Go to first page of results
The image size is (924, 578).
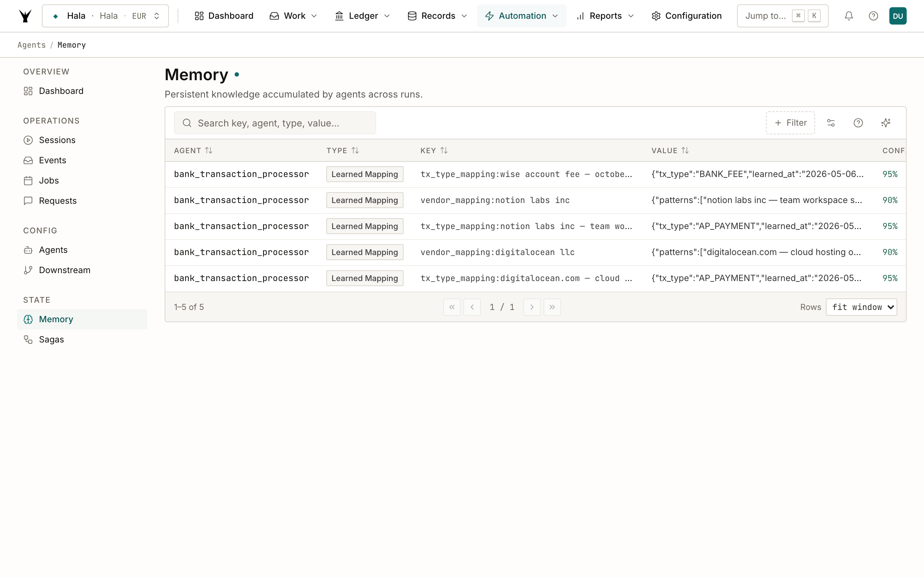click(x=452, y=307)
